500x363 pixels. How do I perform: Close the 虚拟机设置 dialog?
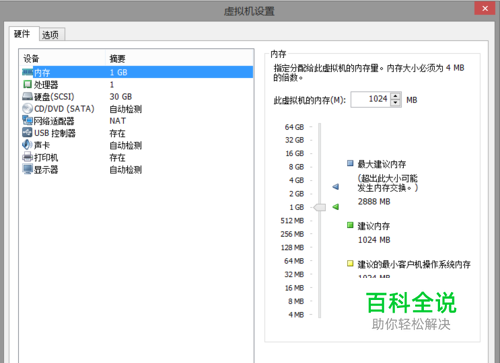pyautogui.click(x=485, y=8)
